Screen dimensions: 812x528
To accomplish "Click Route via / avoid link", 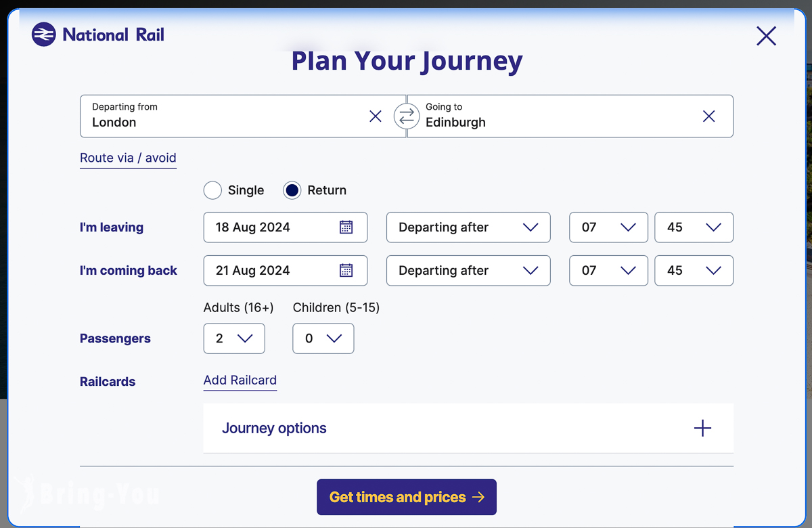I will [x=128, y=158].
